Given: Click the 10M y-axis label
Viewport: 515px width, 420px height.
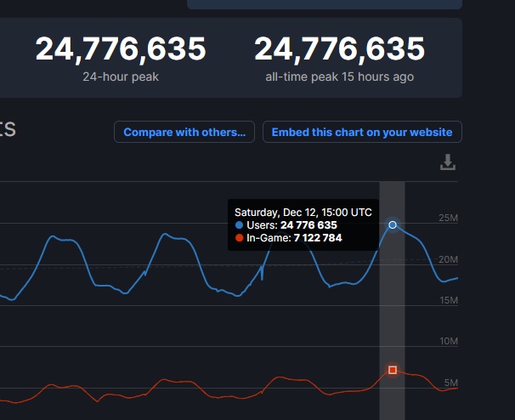Looking at the screenshot, I should (x=448, y=341).
